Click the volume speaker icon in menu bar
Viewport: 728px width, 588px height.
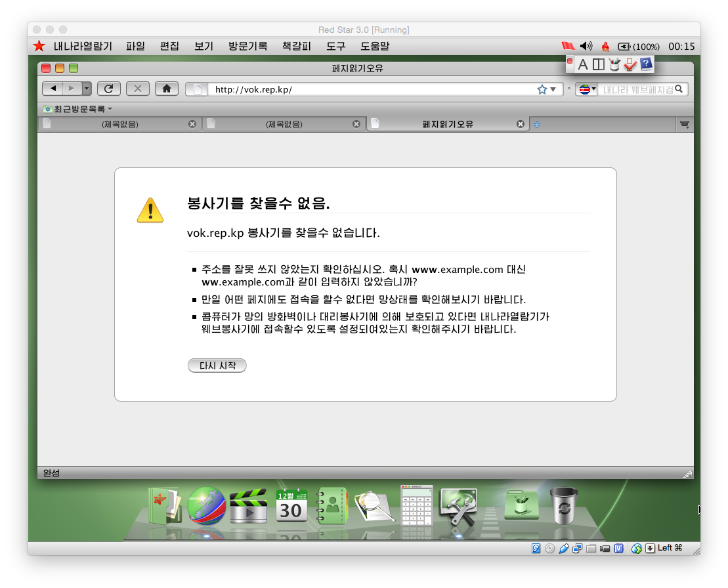586,46
